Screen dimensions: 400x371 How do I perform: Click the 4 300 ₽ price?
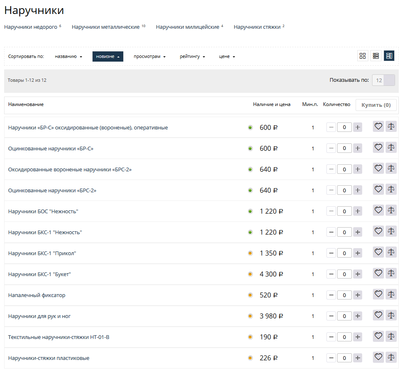pyautogui.click(x=271, y=274)
